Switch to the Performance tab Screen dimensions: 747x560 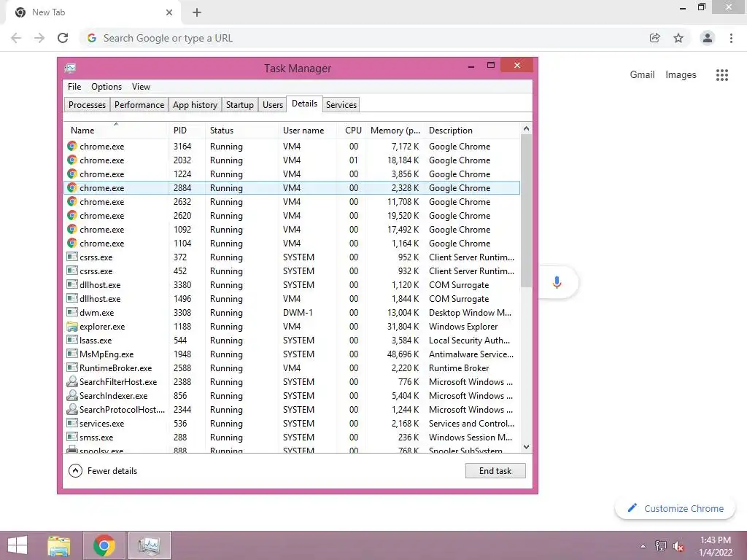(x=139, y=105)
